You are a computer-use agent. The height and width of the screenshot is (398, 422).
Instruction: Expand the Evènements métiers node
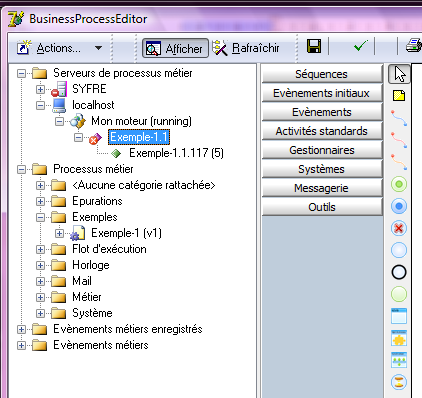point(21,345)
